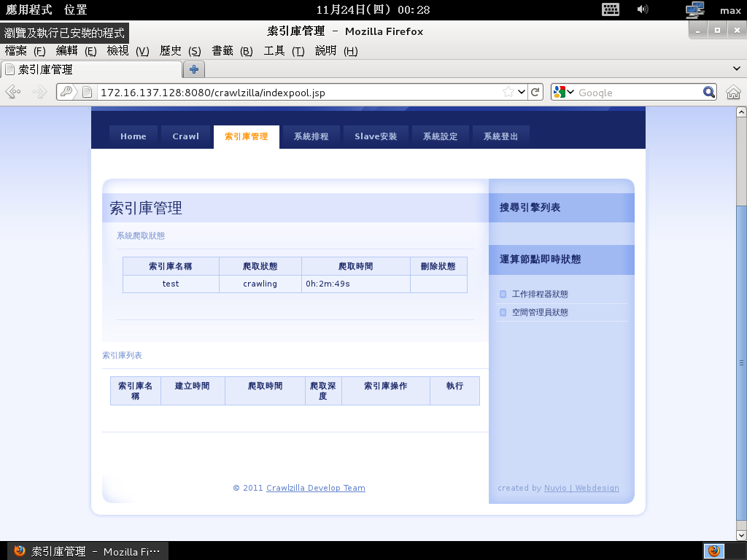Follow the Nuvio | Webdesign link
Screen dimensions: 747x560
coord(581,488)
